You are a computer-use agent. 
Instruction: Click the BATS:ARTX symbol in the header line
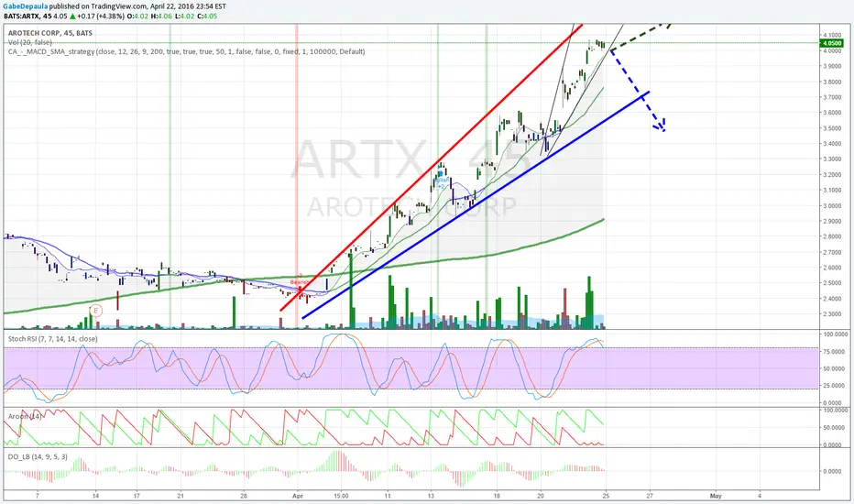tap(21, 16)
